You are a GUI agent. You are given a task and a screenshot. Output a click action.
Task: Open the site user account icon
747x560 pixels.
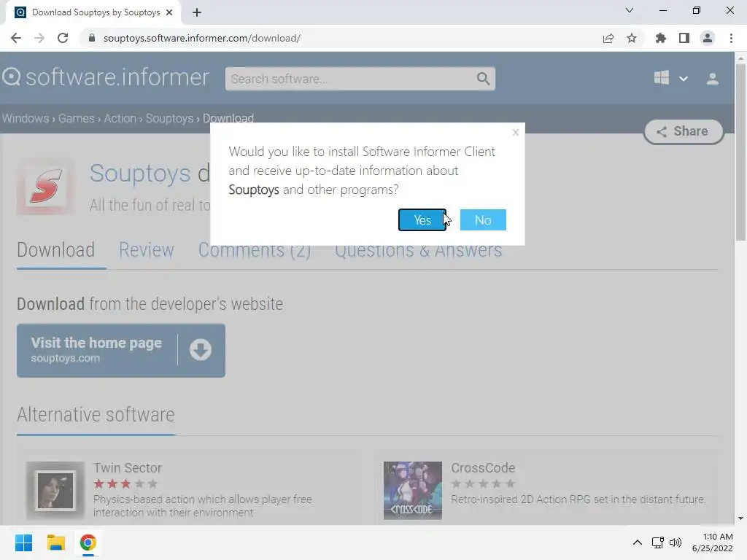pos(712,79)
